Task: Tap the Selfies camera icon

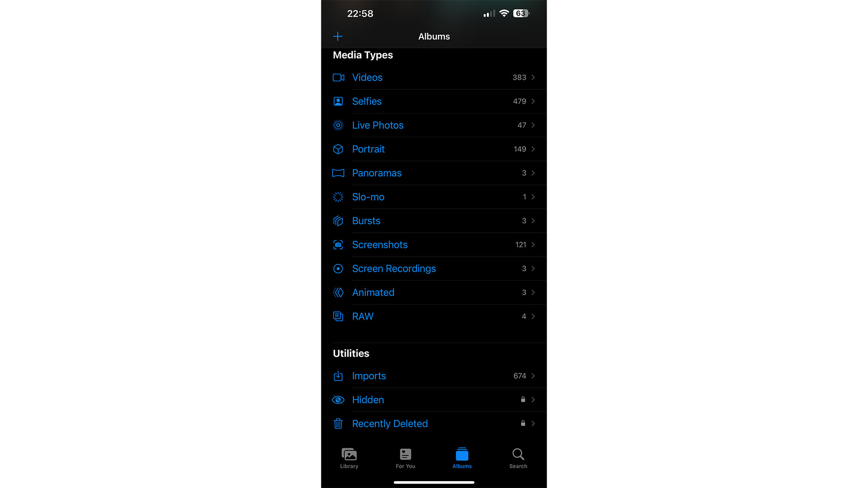Action: click(x=337, y=101)
